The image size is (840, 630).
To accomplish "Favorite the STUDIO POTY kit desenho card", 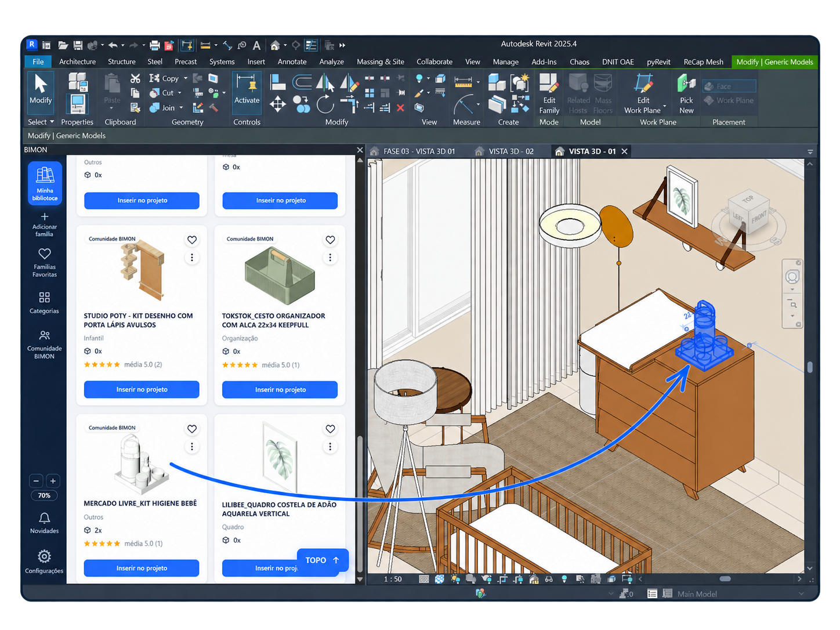I will click(x=192, y=240).
